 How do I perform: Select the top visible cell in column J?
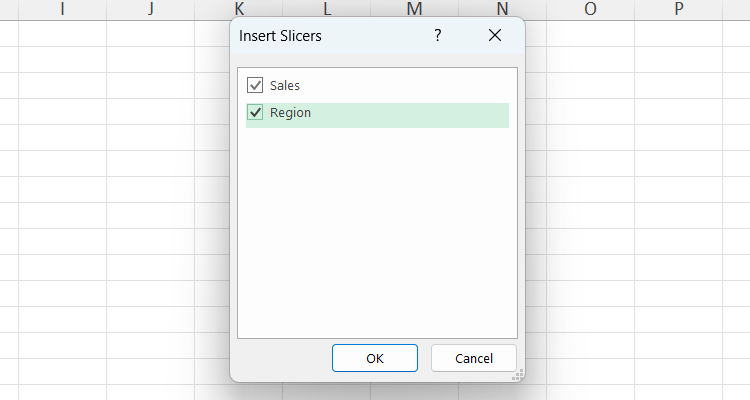pyautogui.click(x=150, y=33)
